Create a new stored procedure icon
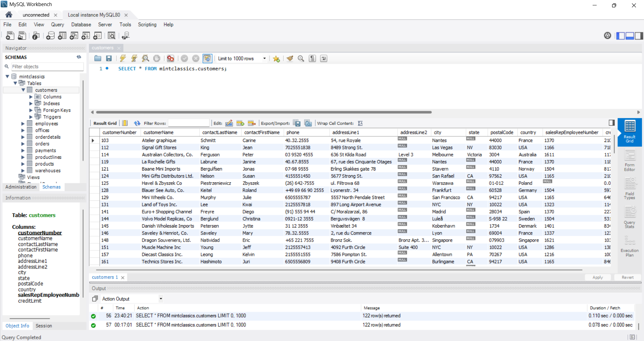 click(x=86, y=36)
